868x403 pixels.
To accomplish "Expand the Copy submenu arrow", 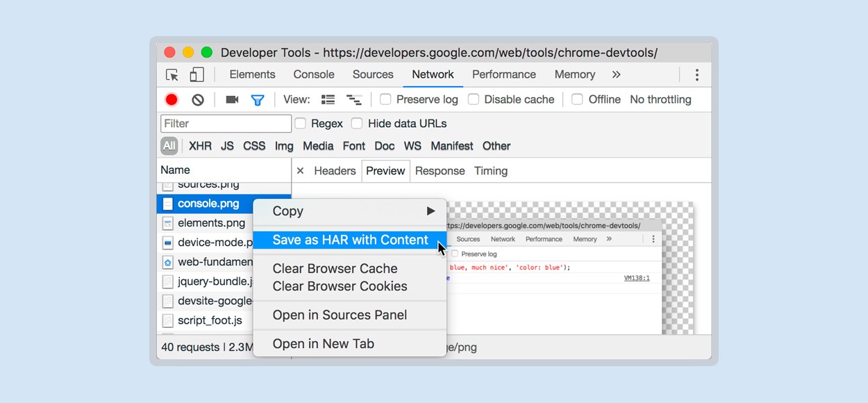I will click(431, 211).
